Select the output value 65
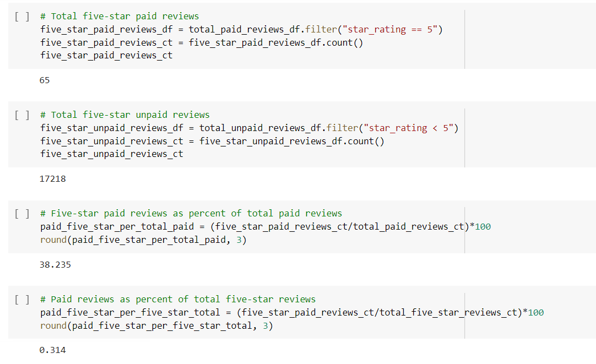Image resolution: width=596 pixels, height=364 pixels. point(44,80)
